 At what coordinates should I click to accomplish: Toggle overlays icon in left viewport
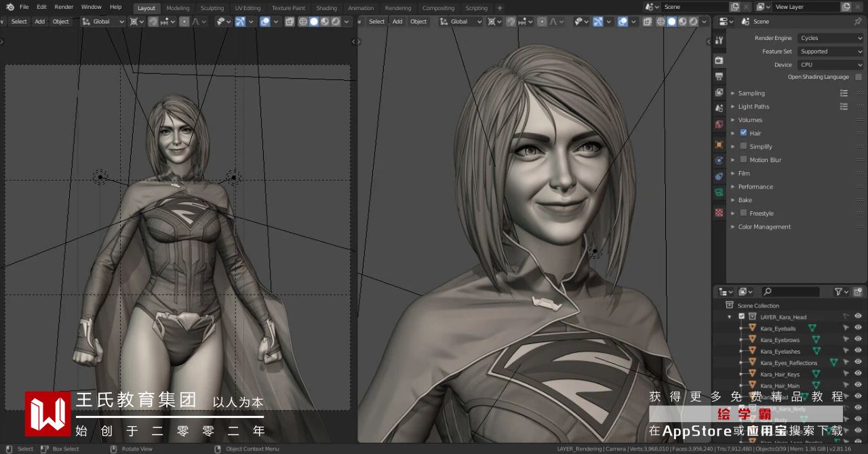tap(264, 22)
